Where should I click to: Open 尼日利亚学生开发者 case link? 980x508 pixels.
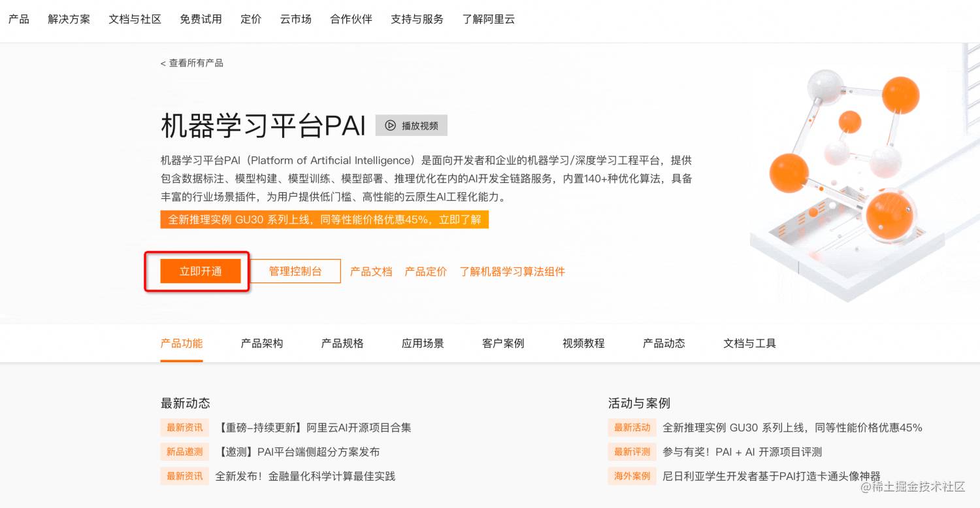coord(772,476)
